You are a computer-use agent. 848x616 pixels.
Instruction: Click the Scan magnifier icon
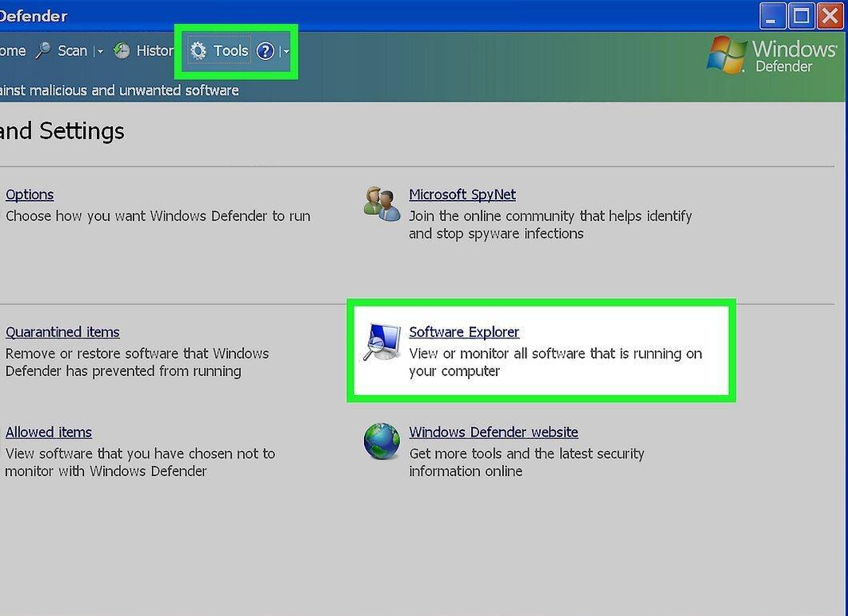pyautogui.click(x=42, y=50)
